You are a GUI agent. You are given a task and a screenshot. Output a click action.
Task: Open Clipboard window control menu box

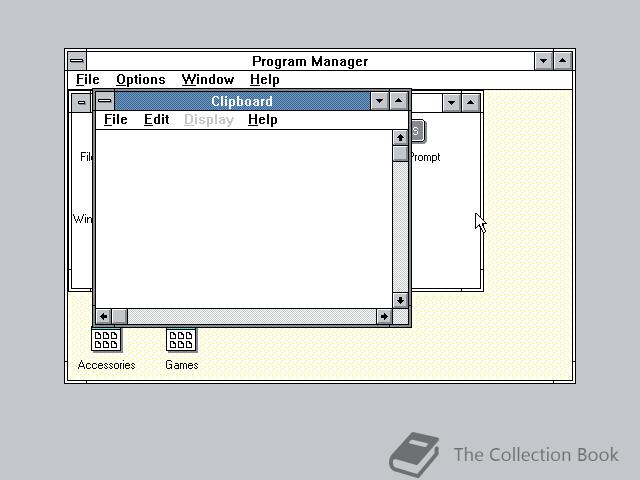[x=105, y=101]
